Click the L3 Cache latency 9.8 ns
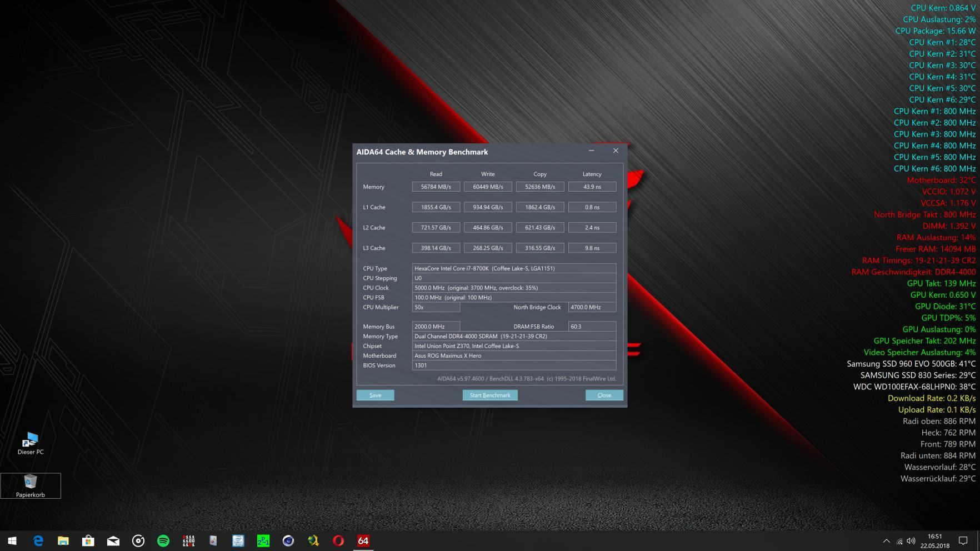980x551 pixels. click(x=592, y=248)
